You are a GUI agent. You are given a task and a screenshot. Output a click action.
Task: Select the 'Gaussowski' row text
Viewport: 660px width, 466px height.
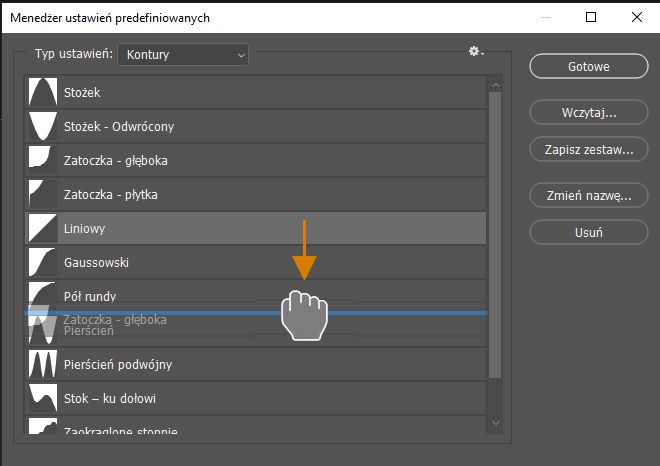point(96,263)
